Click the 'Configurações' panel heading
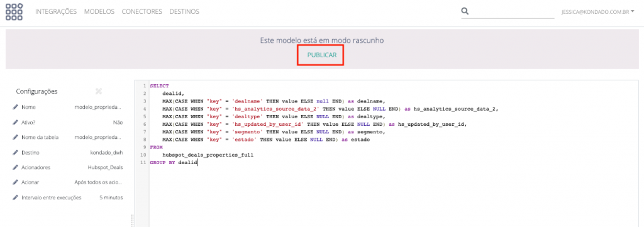Image resolution: width=644 pixels, height=227 pixels. (x=36, y=91)
